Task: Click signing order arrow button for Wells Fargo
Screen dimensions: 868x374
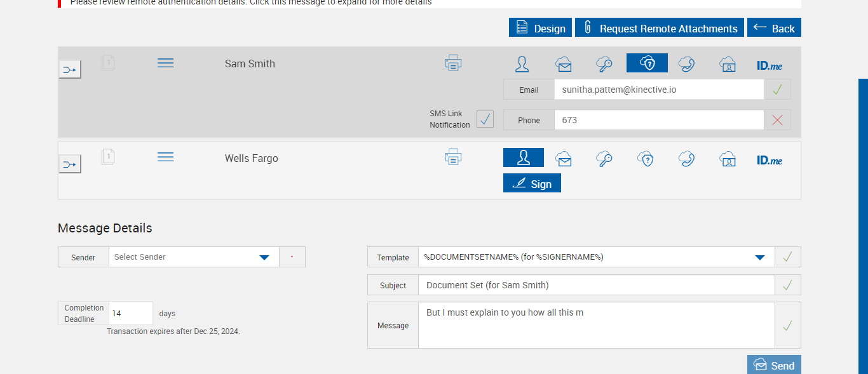Action: (70, 164)
